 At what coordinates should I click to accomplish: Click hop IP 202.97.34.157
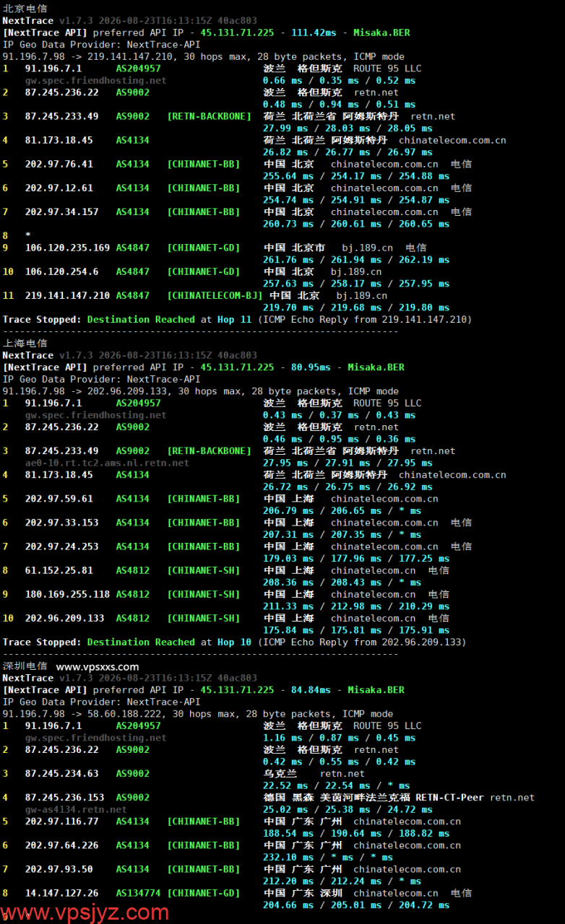(x=62, y=212)
